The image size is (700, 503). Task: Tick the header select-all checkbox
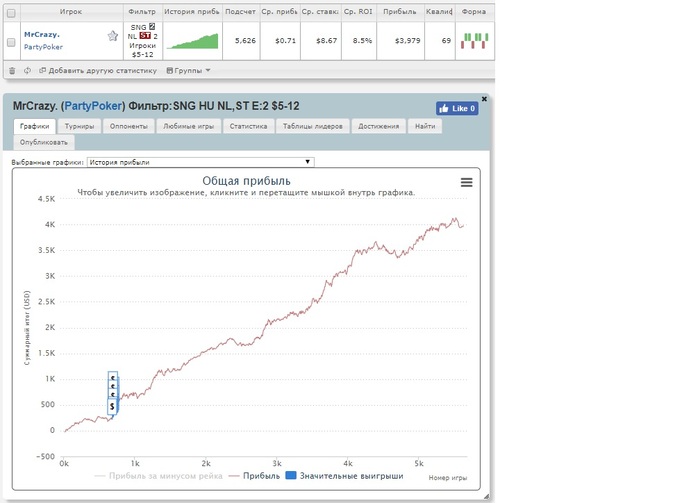(11, 13)
